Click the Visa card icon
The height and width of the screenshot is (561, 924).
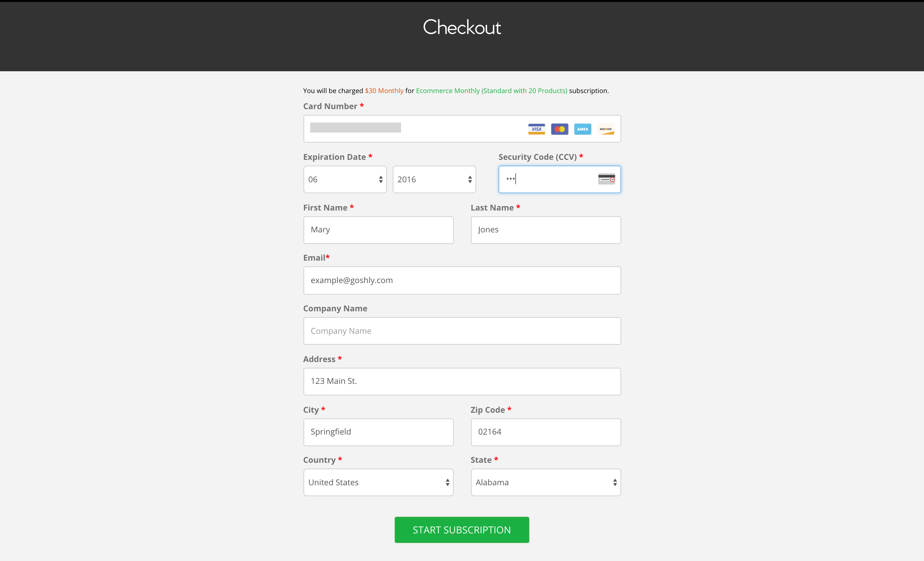point(536,129)
